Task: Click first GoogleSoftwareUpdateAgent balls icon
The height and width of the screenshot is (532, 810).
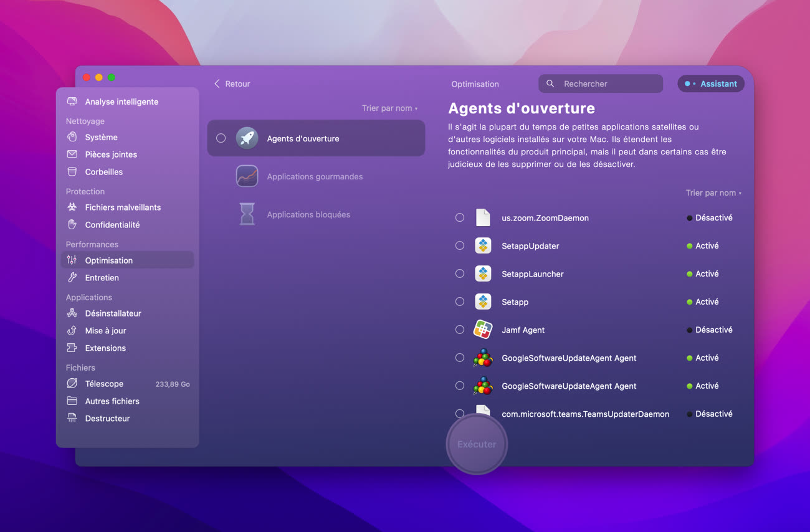Action: point(483,358)
